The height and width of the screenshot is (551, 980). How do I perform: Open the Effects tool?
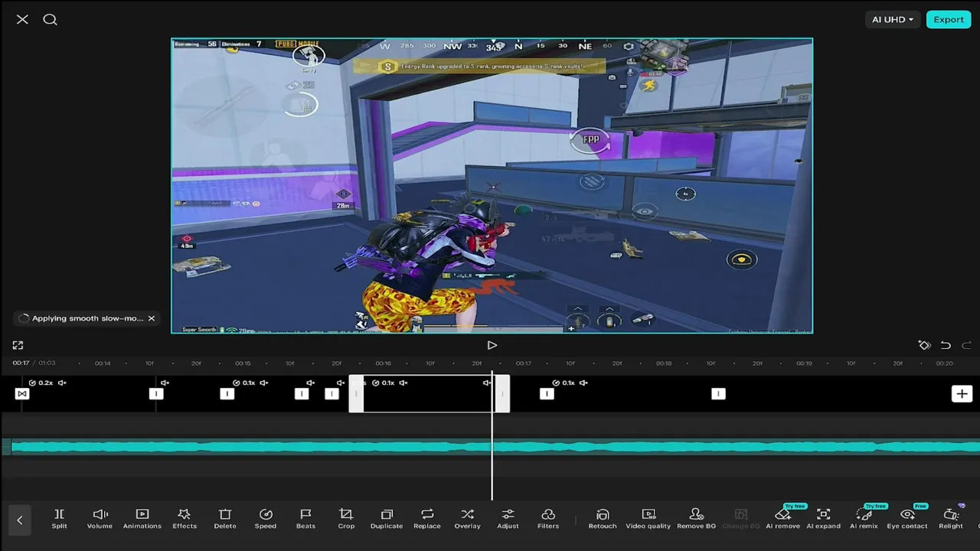coord(185,518)
